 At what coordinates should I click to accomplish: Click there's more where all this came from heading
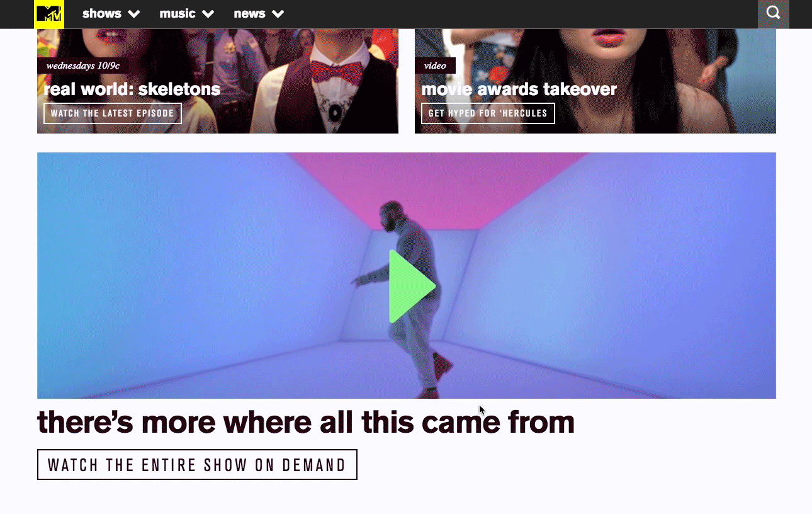coord(306,422)
